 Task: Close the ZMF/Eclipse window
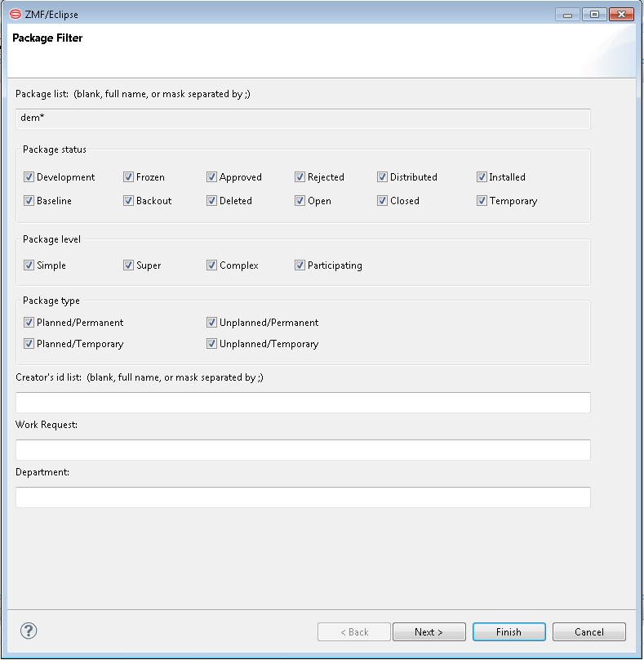click(621, 15)
